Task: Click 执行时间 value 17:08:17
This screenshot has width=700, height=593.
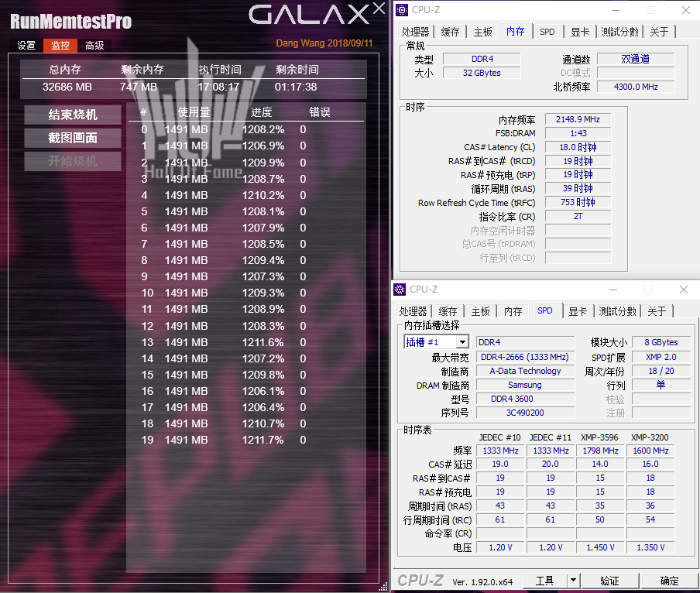Action: [218, 87]
